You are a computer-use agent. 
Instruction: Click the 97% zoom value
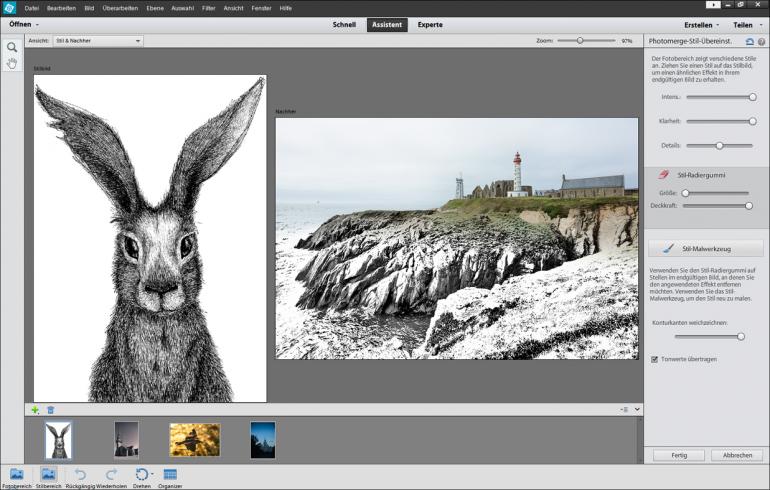pos(627,41)
